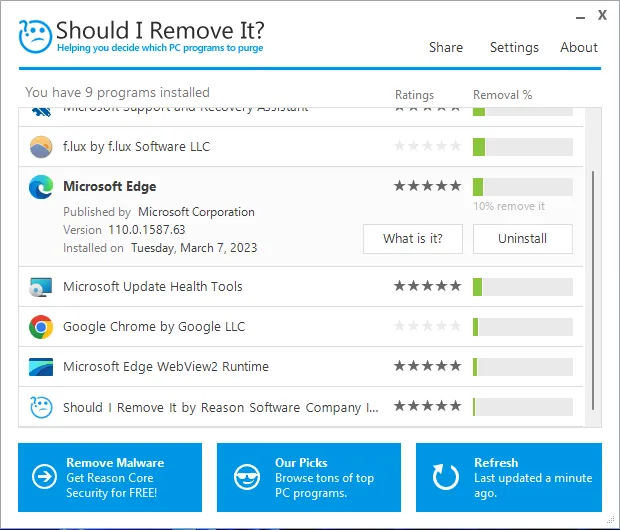The height and width of the screenshot is (530, 620).
Task: Refresh the installed programs list
Action: point(508,477)
